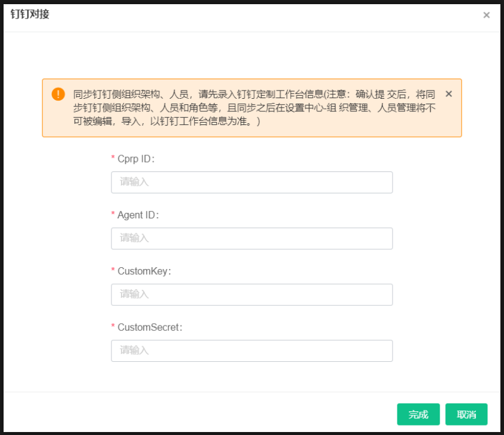Viewport: 504px width, 435px height.
Task: Click the orange exclamation warning icon
Action: [x=58, y=94]
